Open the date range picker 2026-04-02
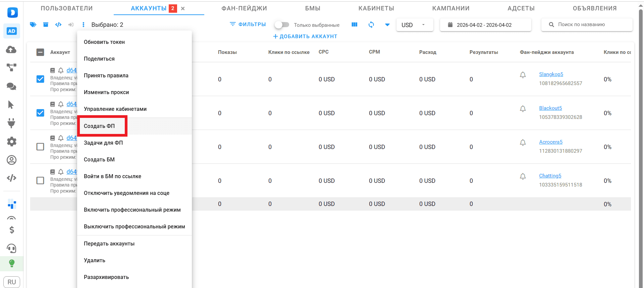 pyautogui.click(x=485, y=25)
